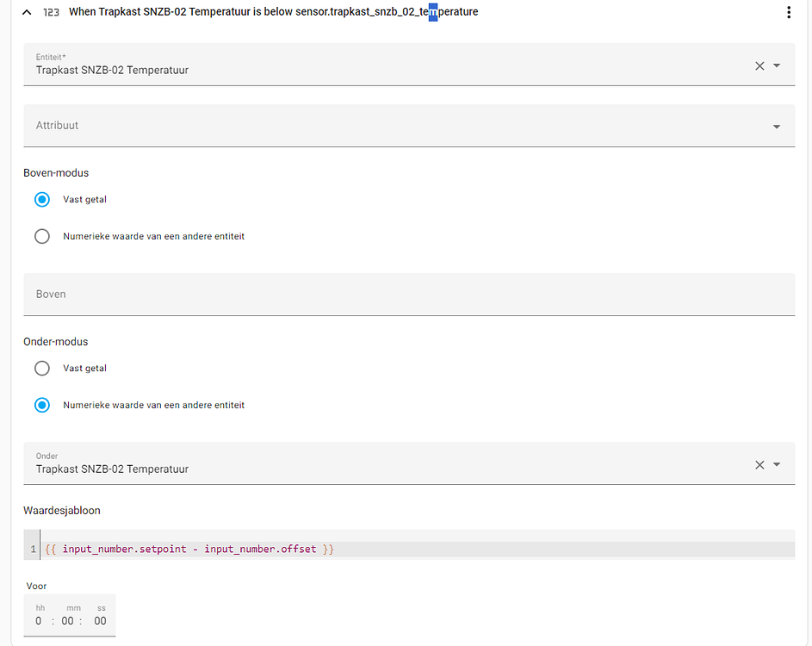Select line number 1 in the template editor

point(33,549)
